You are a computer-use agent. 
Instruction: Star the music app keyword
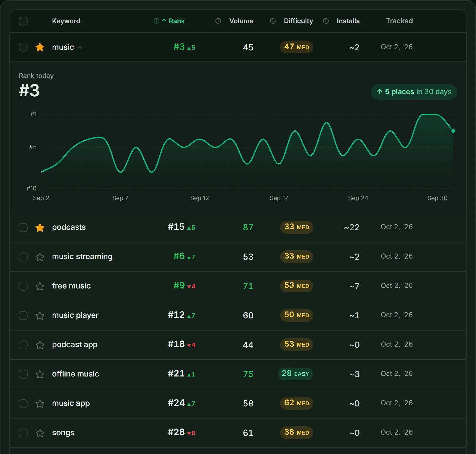click(x=40, y=404)
